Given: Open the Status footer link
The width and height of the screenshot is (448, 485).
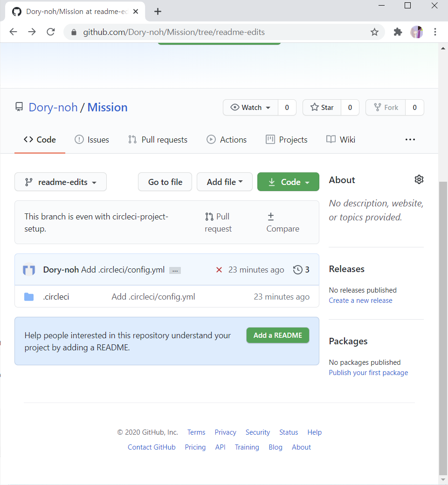Looking at the screenshot, I should coord(289,432).
